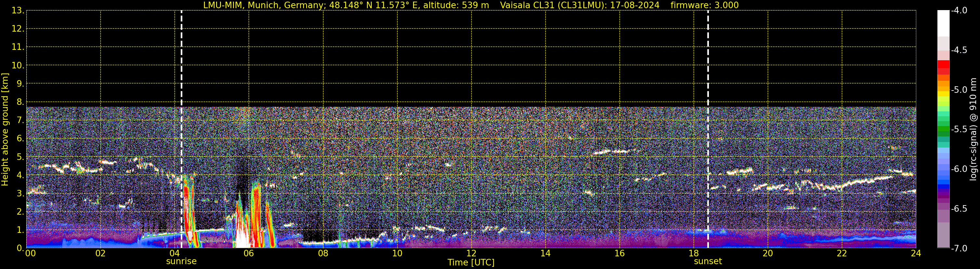Click the plot title with LMU-MIM Munich
Image resolution: width=980 pixels, height=269 pixels.
[346, 5]
